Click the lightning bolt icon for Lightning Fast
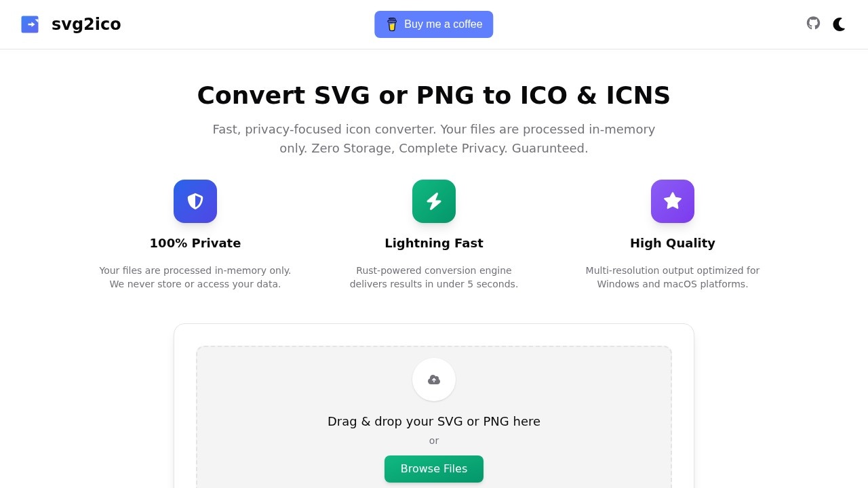This screenshot has width=868, height=488. (x=434, y=201)
